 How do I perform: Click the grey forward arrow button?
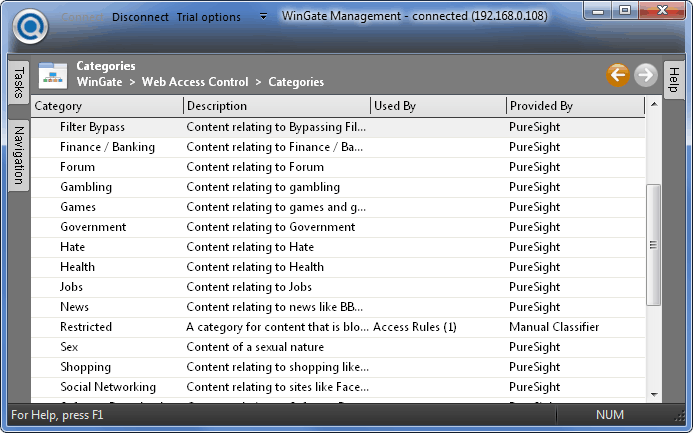646,75
